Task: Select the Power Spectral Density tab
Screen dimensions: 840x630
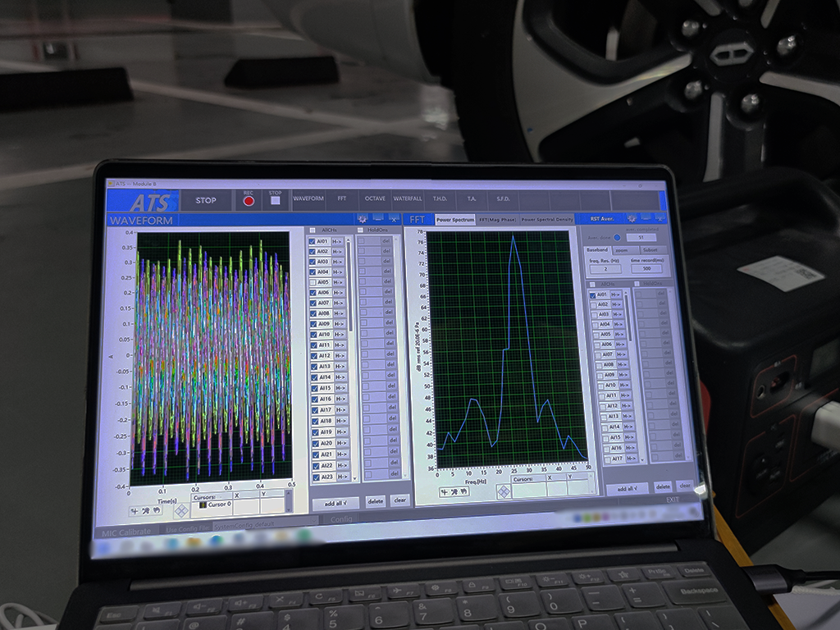Action: [x=547, y=220]
